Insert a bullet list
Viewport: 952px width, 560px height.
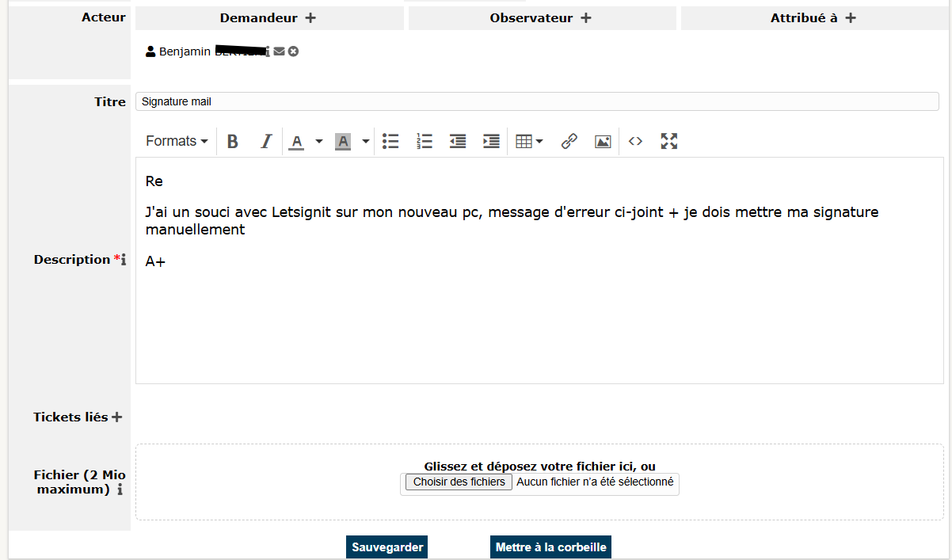390,142
